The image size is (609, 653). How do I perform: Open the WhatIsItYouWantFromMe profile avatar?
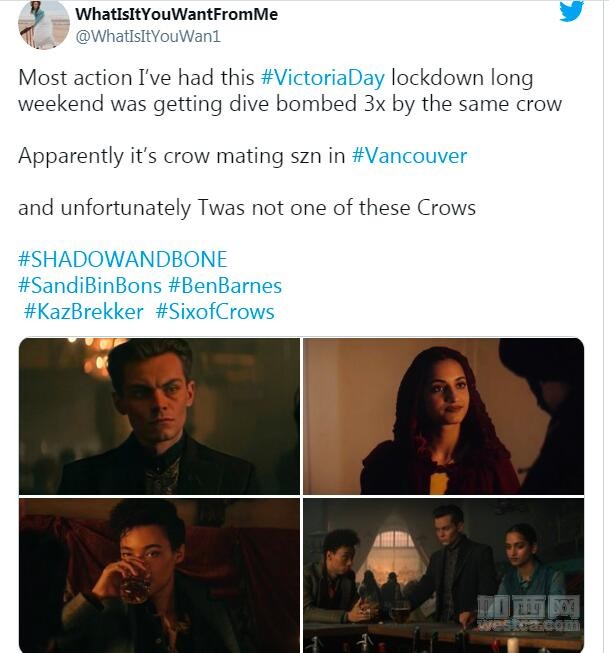(44, 25)
